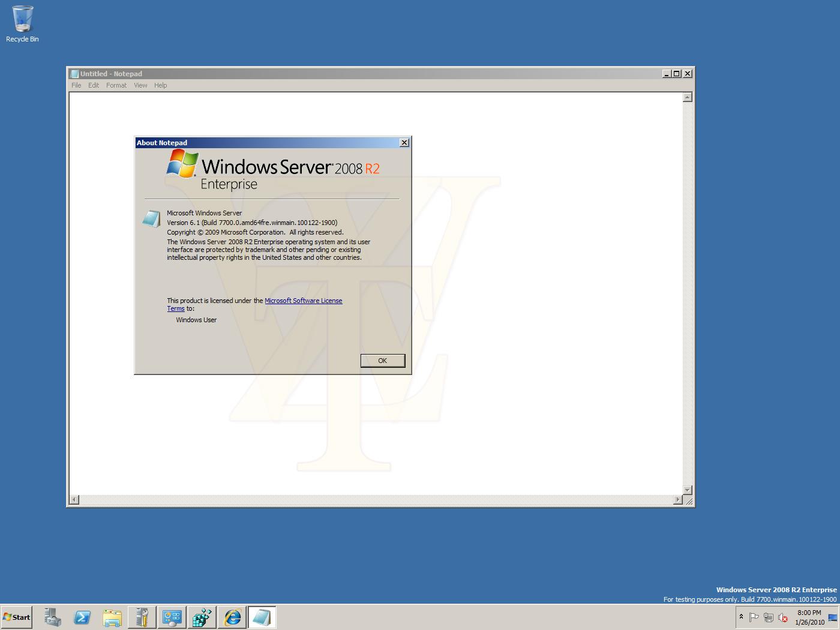Image resolution: width=840 pixels, height=630 pixels.
Task: Open the Format menu in Notepad
Action: [x=116, y=85]
